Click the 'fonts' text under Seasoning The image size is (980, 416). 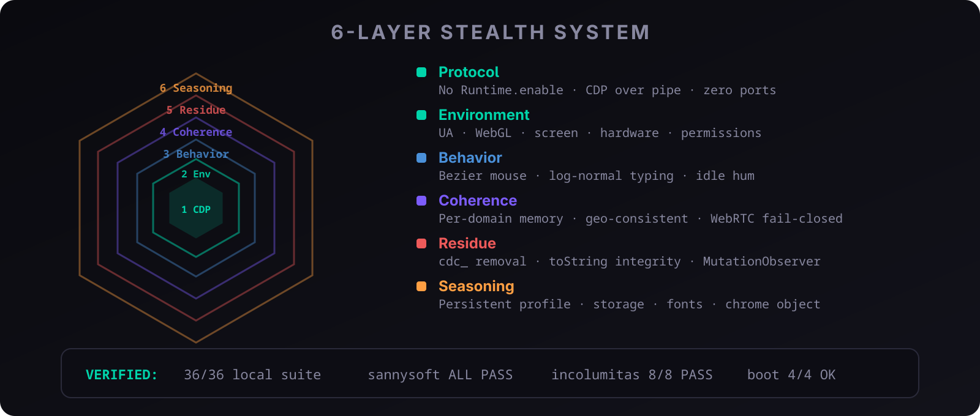(685, 305)
